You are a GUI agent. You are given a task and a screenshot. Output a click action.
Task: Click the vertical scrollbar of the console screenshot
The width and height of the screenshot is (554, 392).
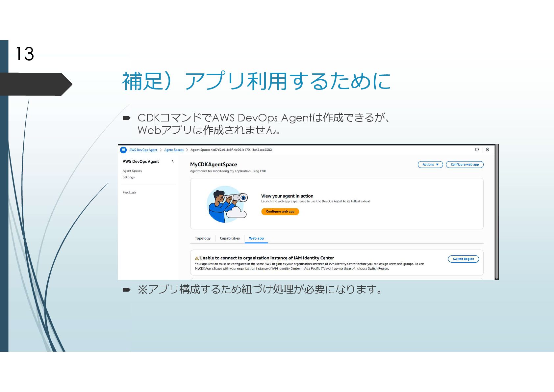click(497, 212)
